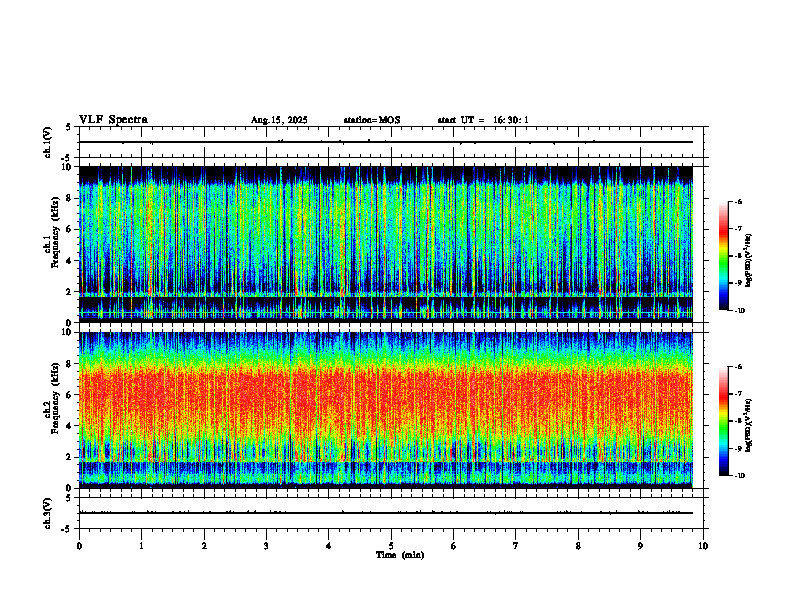792x612 pixels.
Task: Click time axis tick label "6"
Action: 453,546
